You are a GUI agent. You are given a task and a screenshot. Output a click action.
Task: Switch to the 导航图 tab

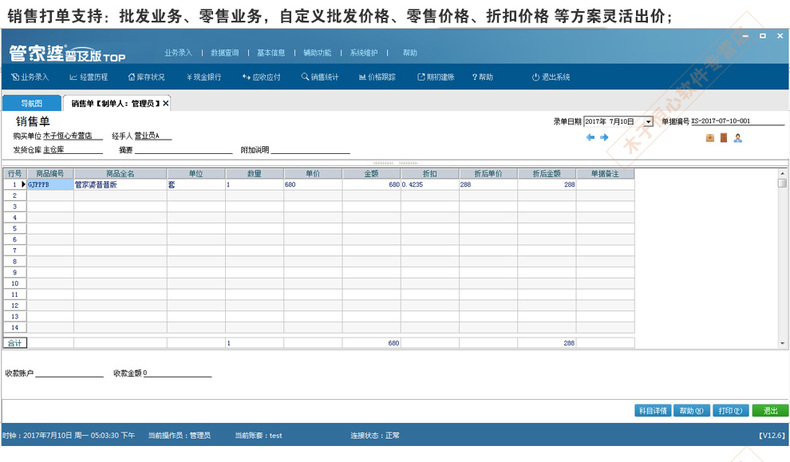coord(32,103)
